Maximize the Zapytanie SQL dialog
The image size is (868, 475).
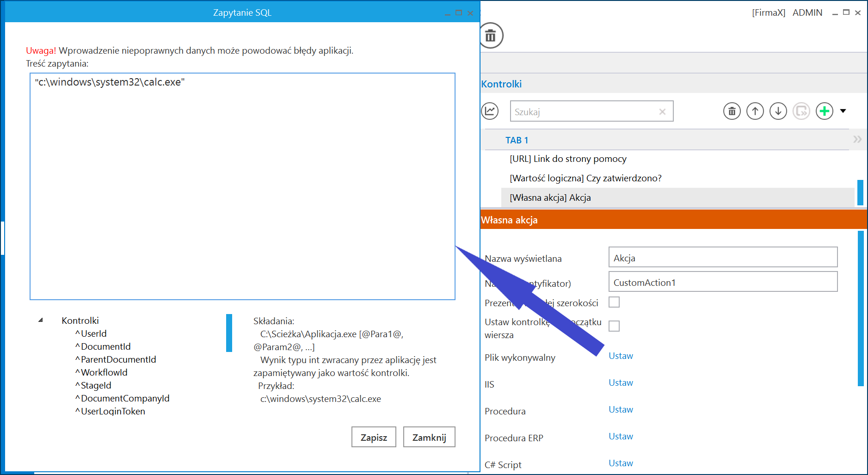(x=459, y=13)
